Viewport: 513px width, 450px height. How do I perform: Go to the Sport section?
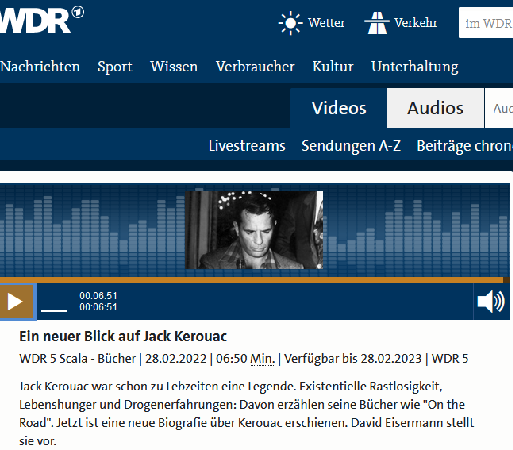click(115, 67)
